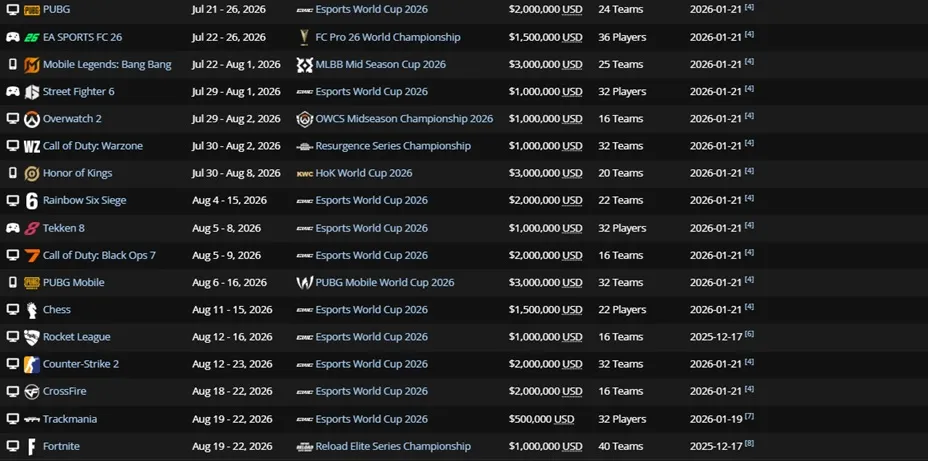Click the Honor of Kings logo icon

(x=31, y=173)
